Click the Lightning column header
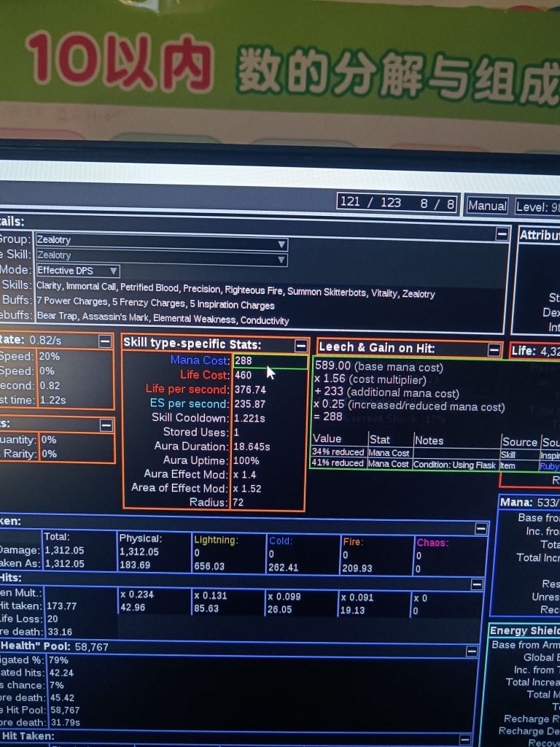The image size is (560, 747). [x=216, y=541]
